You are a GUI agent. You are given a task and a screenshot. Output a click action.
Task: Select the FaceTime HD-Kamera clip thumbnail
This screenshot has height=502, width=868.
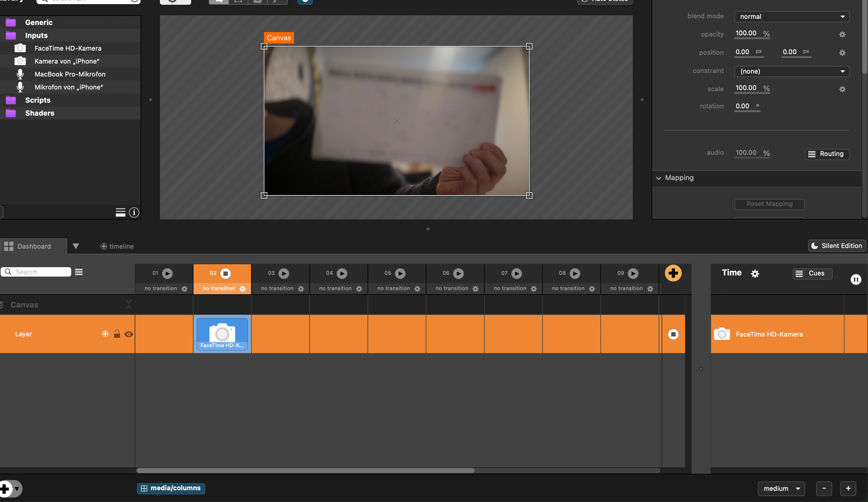click(222, 333)
